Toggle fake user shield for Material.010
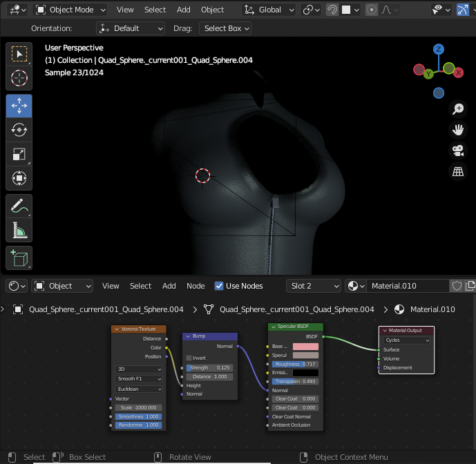The image size is (476, 464). (x=457, y=286)
